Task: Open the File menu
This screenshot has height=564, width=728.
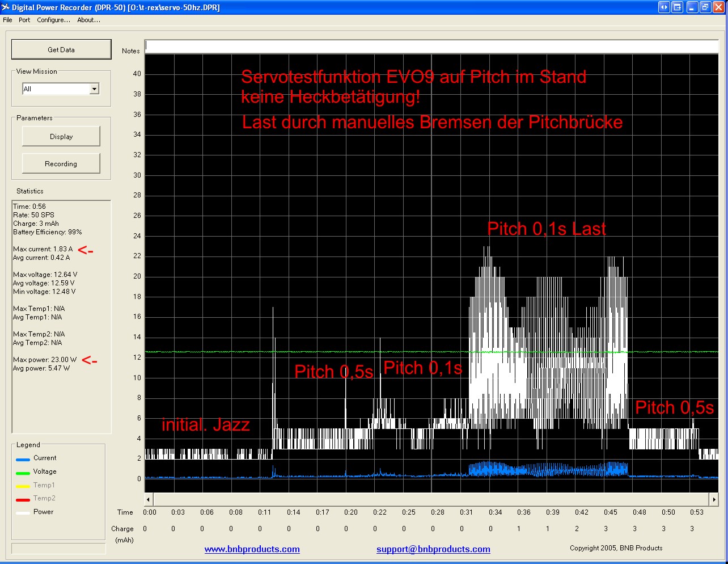Action: click(7, 20)
